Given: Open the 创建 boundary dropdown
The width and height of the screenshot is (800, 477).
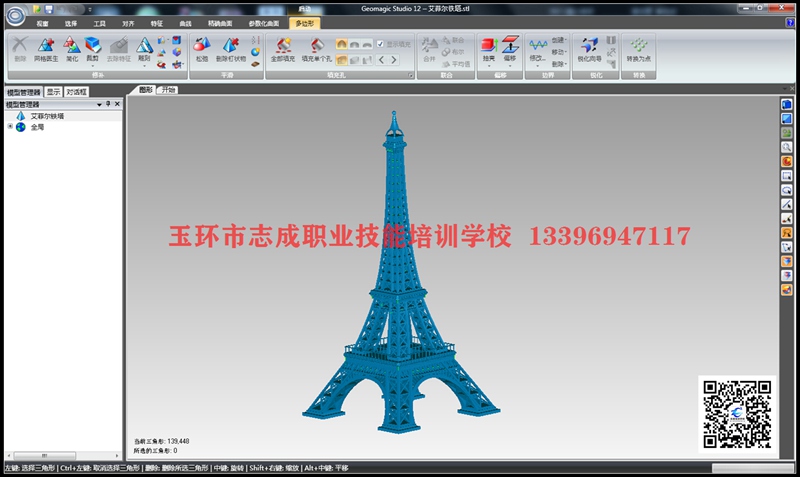Looking at the screenshot, I should (559, 40).
